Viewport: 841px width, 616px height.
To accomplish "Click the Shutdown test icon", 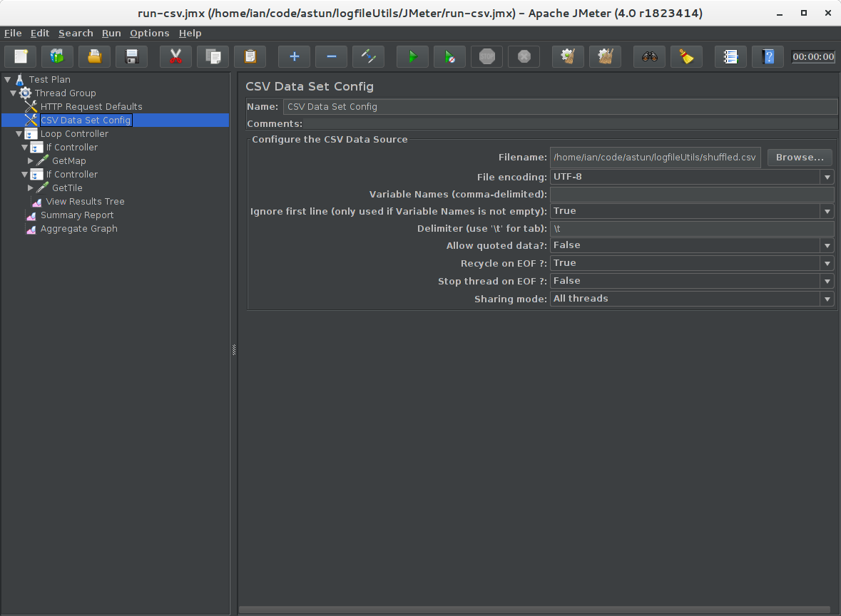I will coord(524,56).
